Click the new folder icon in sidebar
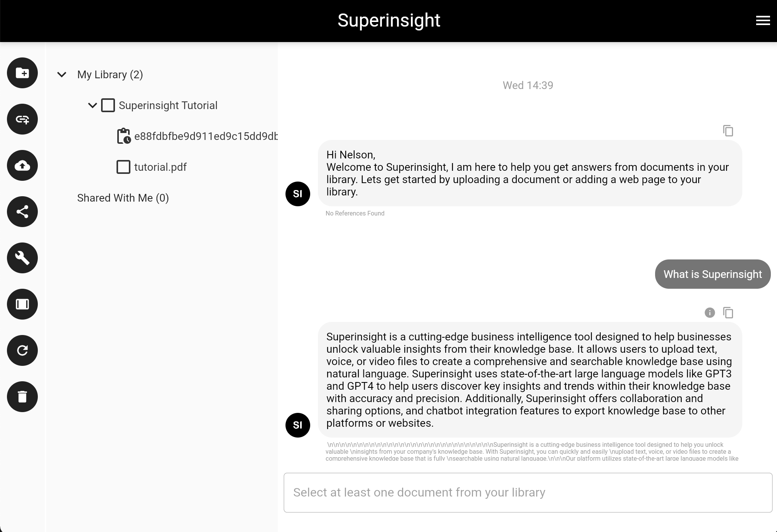 click(x=22, y=73)
